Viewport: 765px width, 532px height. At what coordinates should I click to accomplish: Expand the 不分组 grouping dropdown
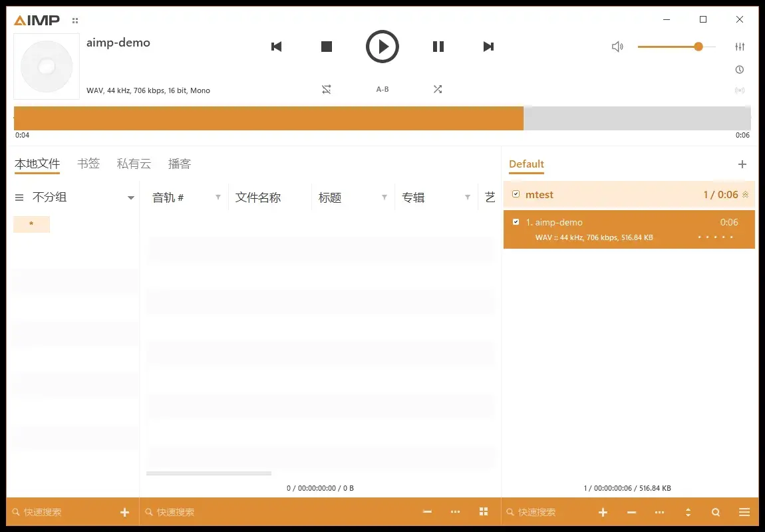coord(131,198)
